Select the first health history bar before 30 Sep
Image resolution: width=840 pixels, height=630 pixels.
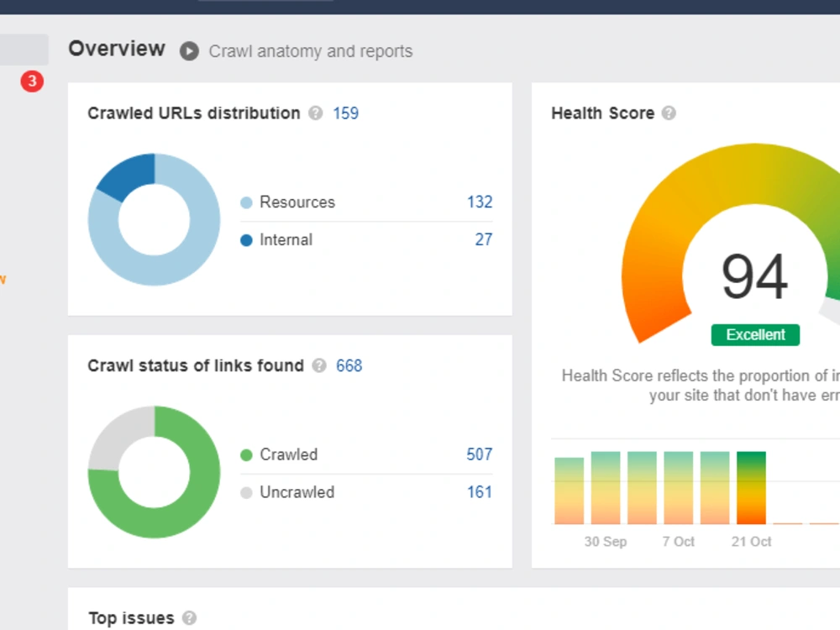[569, 491]
